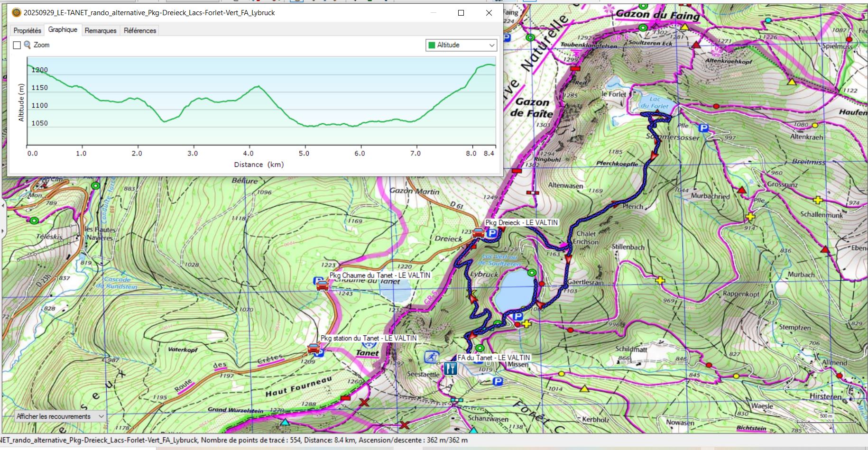The height and width of the screenshot is (450, 868).
Task: Open the Remarques tab
Action: 101,30
